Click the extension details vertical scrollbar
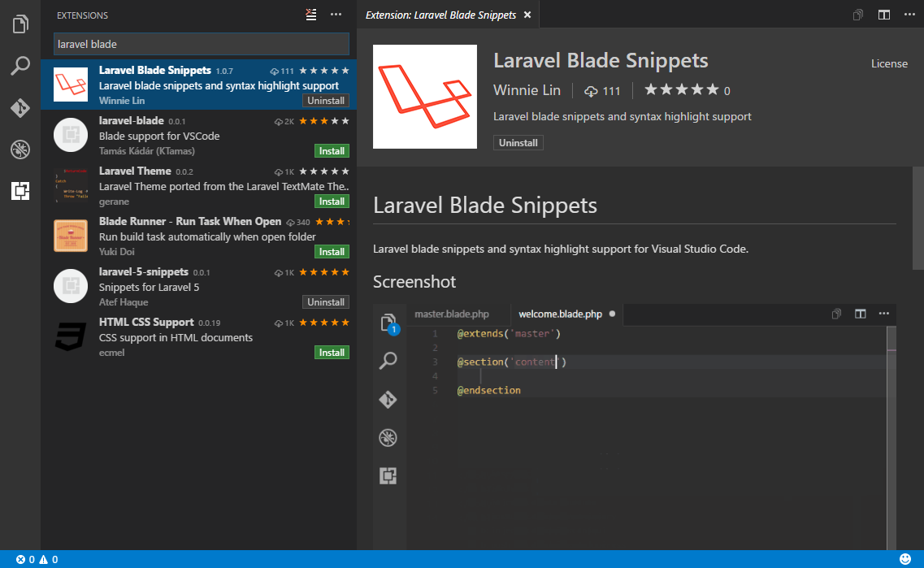Viewport: 924px width, 568px height. point(917,218)
